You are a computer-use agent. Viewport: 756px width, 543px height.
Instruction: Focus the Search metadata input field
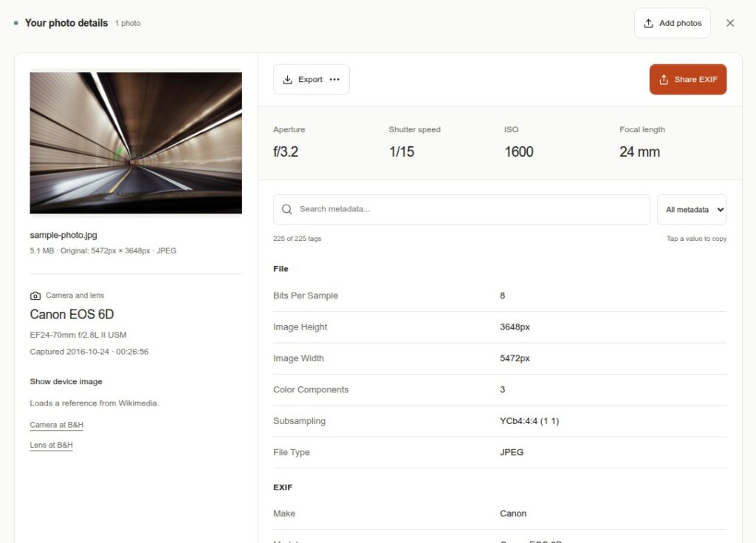coord(461,210)
